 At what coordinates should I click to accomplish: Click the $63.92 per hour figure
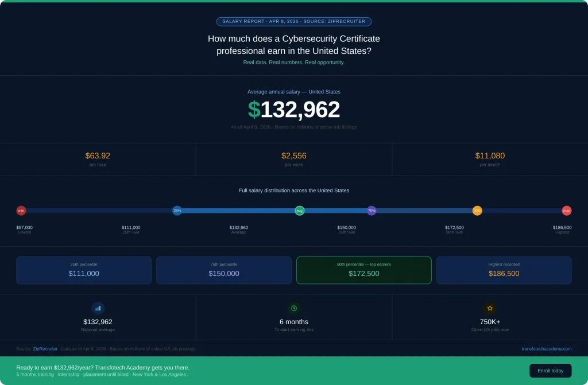click(98, 156)
